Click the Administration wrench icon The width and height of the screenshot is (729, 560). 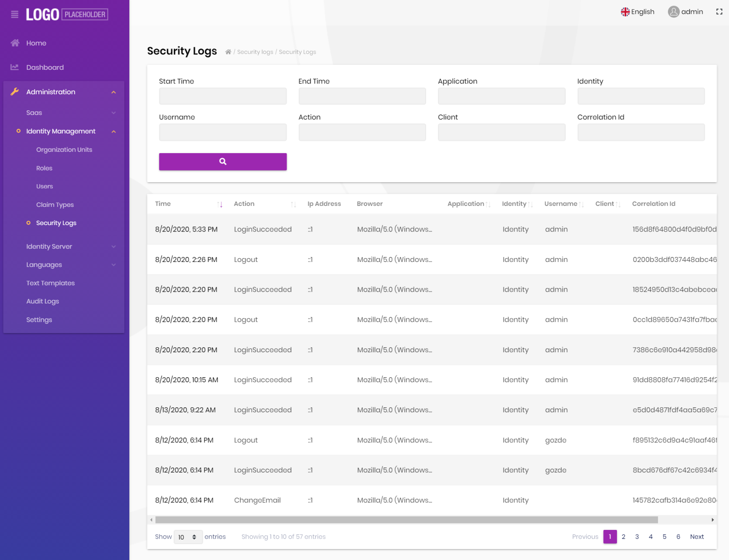[x=15, y=92]
